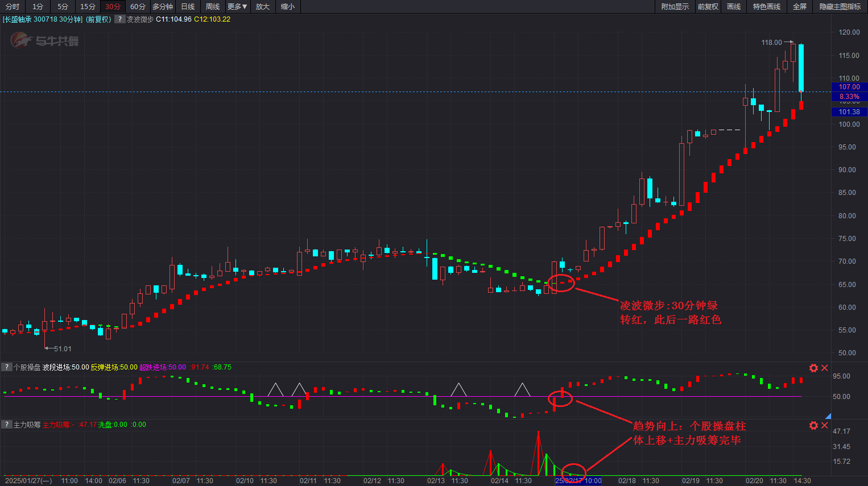
Task: Toggle the 前复权 adjustment button
Action: click(708, 7)
